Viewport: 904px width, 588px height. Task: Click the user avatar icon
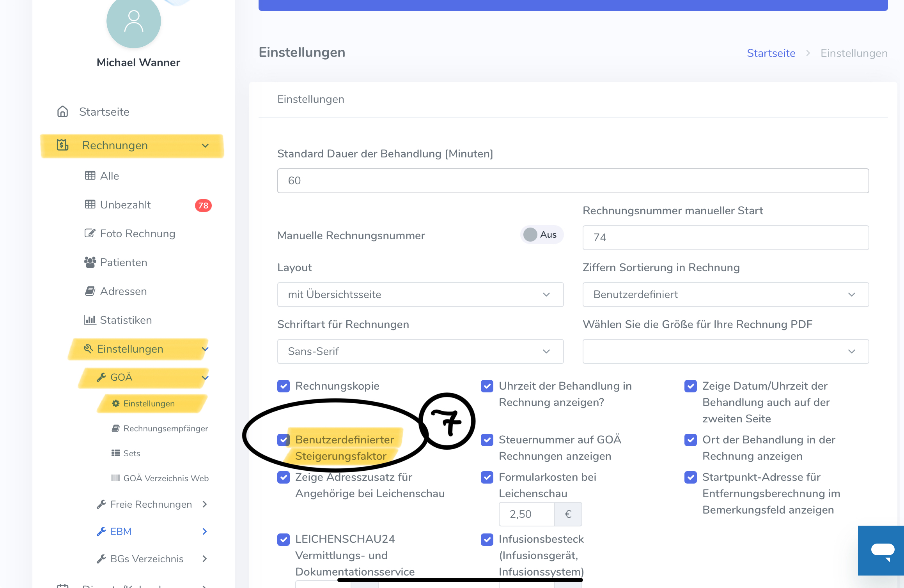click(134, 21)
